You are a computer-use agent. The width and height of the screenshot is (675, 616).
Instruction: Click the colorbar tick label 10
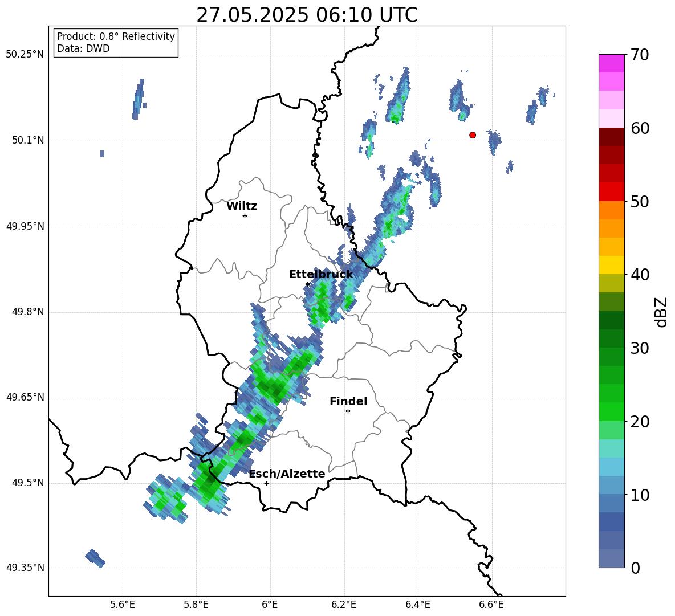click(640, 495)
